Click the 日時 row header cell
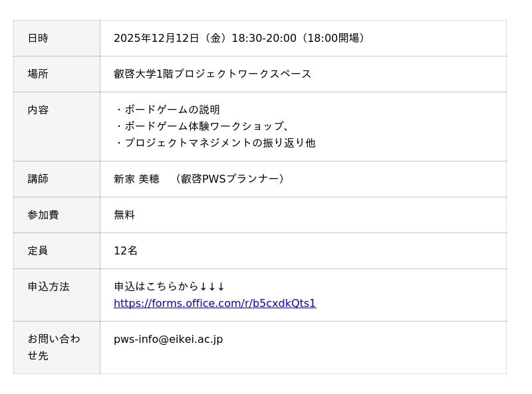532x394 pixels. pos(57,39)
